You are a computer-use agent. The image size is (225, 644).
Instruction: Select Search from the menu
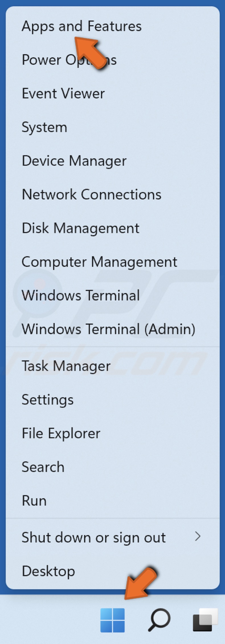(43, 467)
